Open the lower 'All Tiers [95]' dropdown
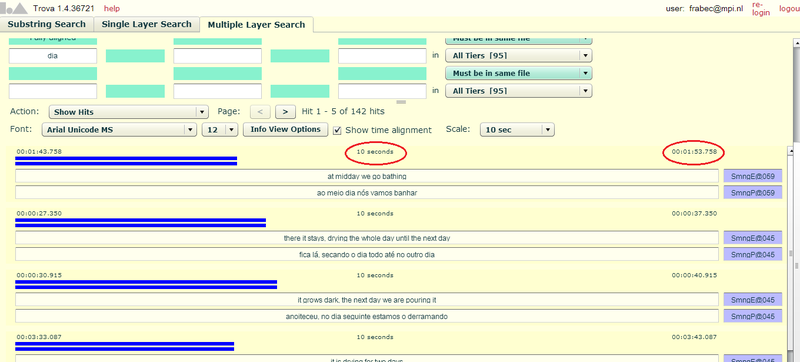This screenshot has height=362, width=800. 518,91
